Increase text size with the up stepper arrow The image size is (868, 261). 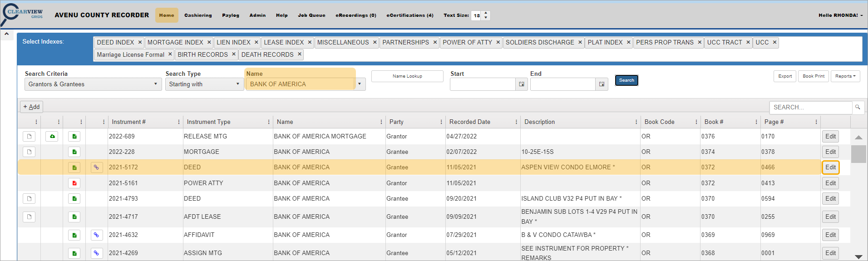(x=486, y=13)
